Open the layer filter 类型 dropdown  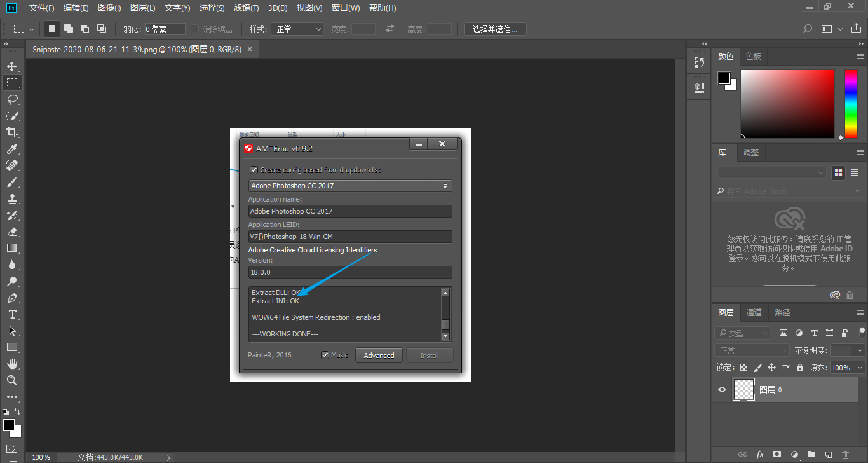(742, 333)
